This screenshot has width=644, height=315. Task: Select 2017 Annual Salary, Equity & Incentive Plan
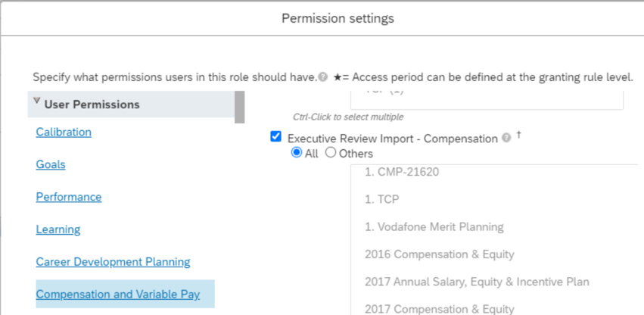point(477,282)
